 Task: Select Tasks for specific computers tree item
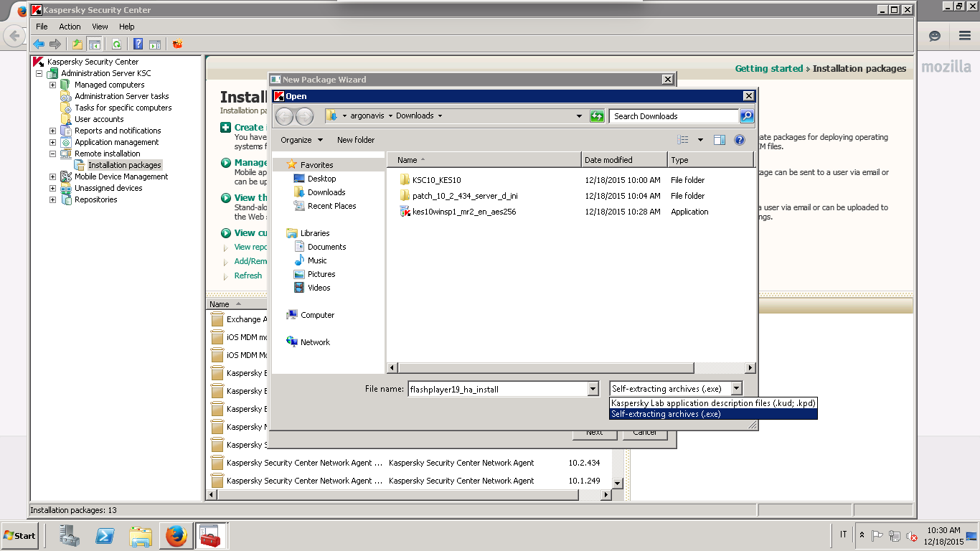[123, 108]
